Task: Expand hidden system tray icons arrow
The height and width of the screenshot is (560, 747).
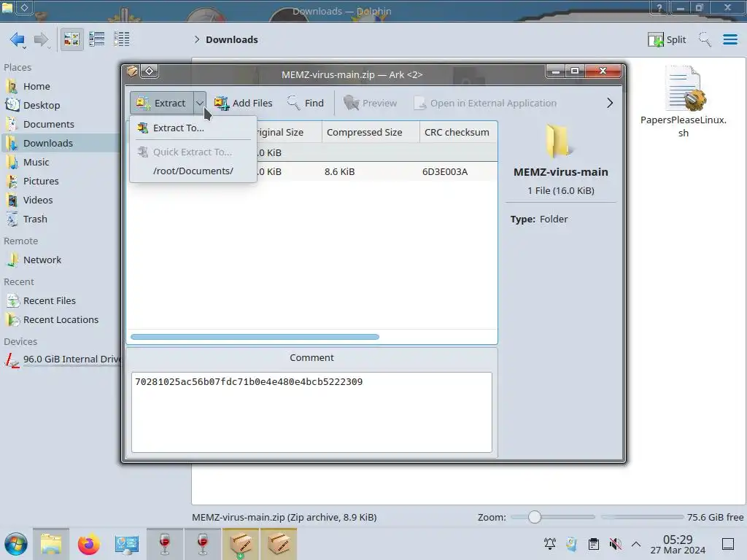Action: (636, 543)
